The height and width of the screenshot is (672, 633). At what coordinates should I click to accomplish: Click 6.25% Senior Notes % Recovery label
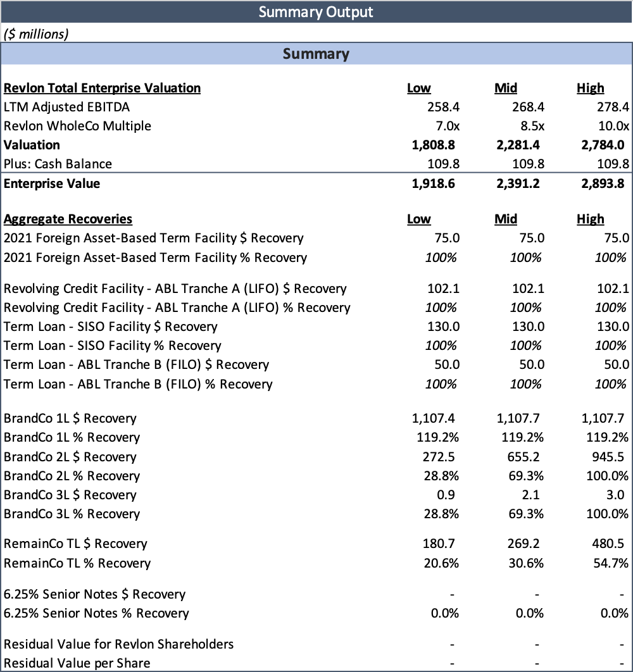click(96, 613)
